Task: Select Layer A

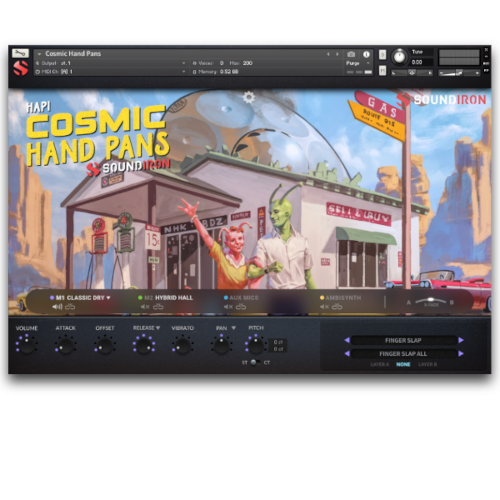Action: [380, 365]
